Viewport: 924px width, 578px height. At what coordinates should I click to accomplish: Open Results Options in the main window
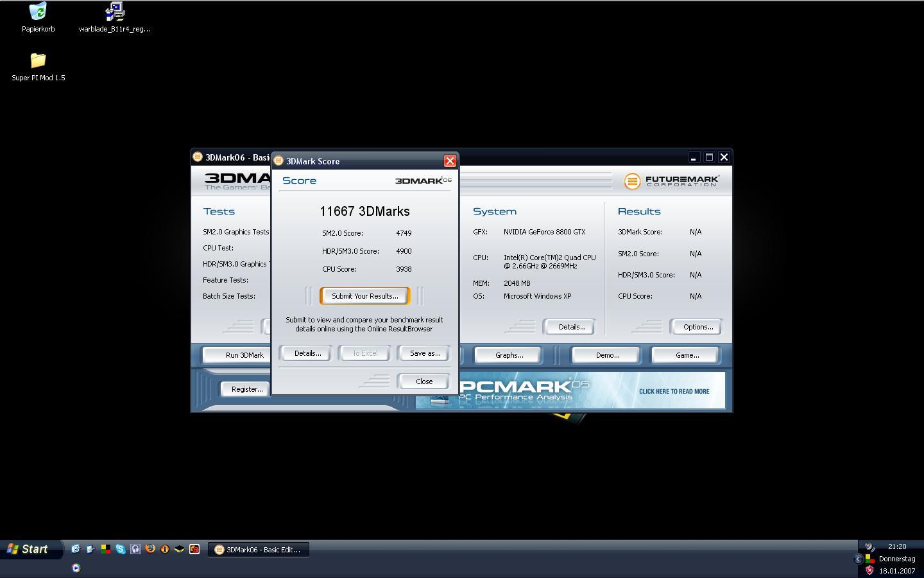click(x=697, y=327)
